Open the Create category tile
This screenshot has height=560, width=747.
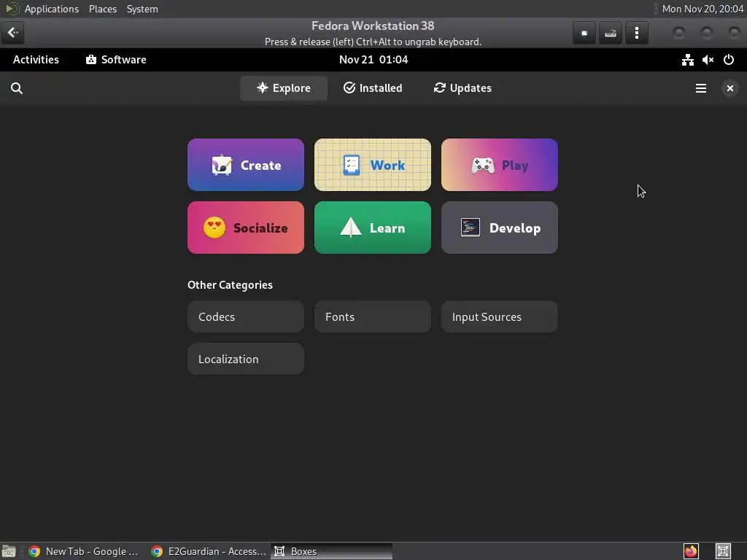tap(246, 165)
